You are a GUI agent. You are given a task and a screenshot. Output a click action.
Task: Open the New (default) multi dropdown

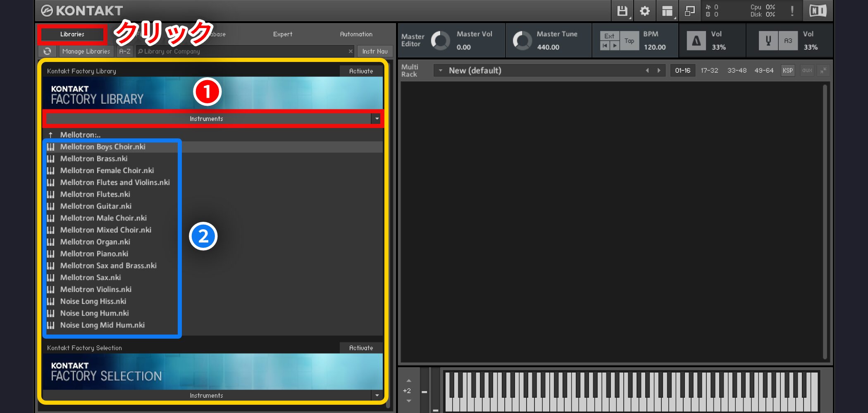coord(440,71)
